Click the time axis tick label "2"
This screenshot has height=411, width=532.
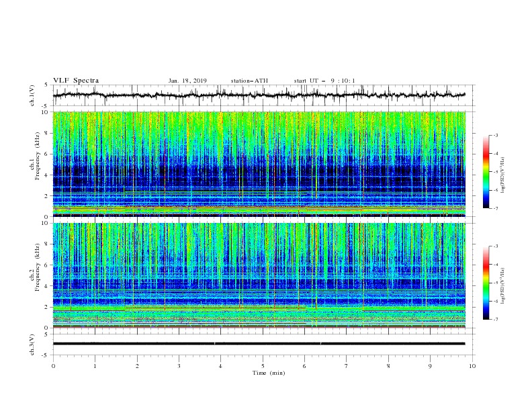(137, 366)
